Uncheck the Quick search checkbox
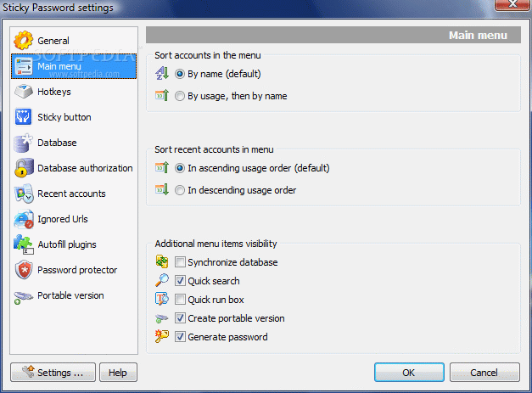 [180, 281]
